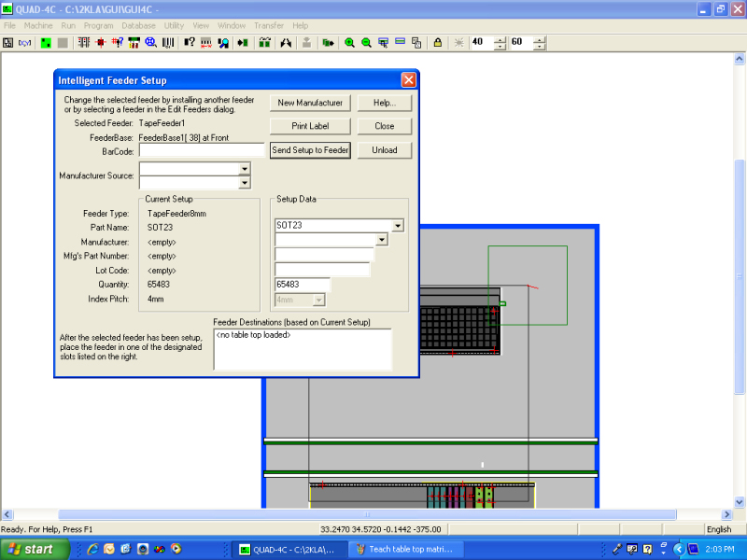747x560 pixels.
Task: Click the black square question mark icon
Action: 190,43
